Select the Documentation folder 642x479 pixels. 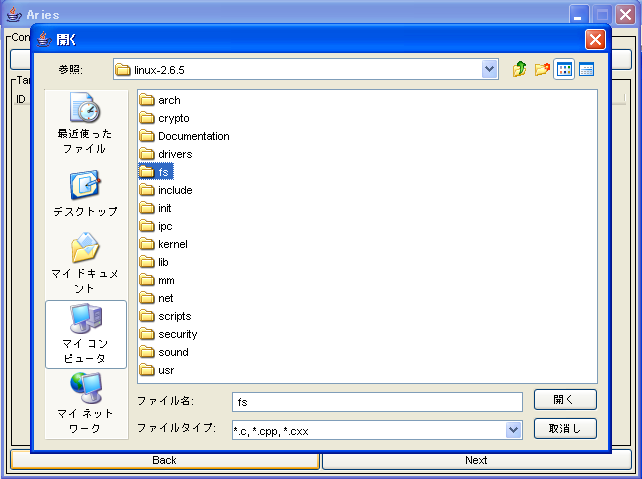192,136
